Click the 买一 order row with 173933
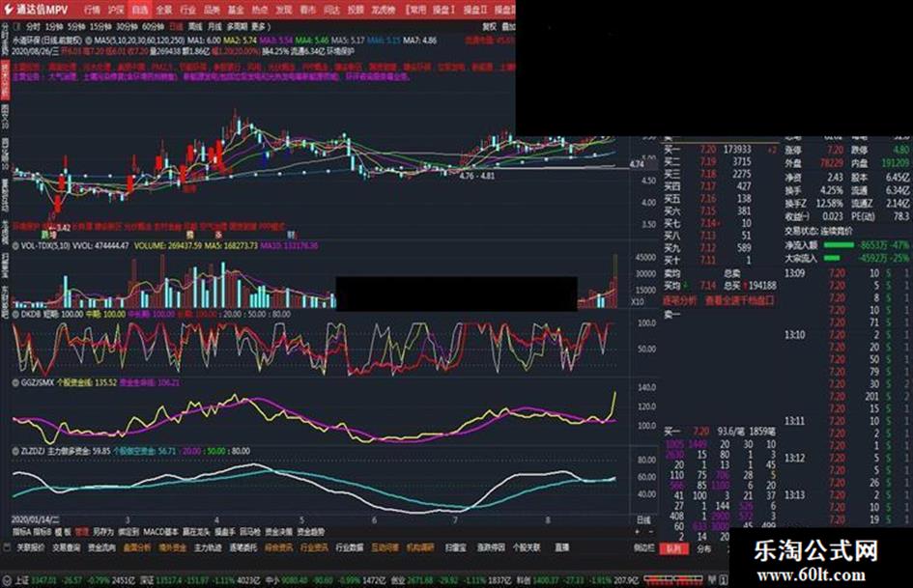The height and width of the screenshot is (588, 913). pos(721,150)
